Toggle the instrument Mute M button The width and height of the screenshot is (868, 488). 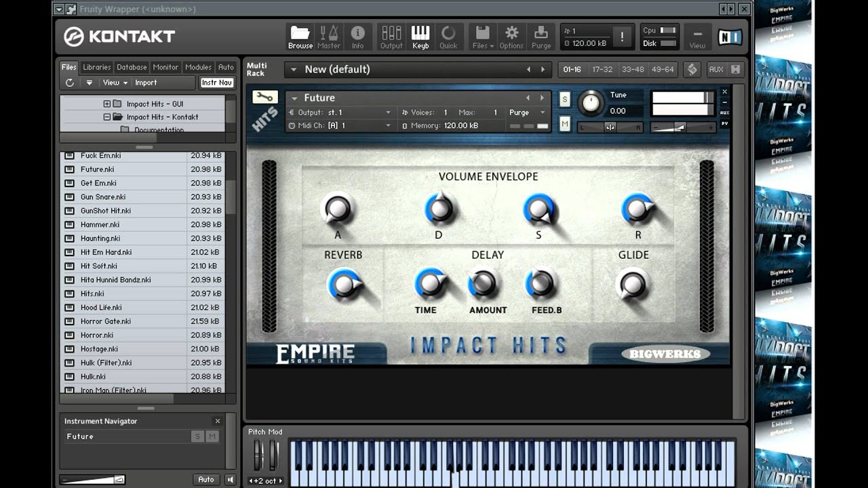pos(565,123)
